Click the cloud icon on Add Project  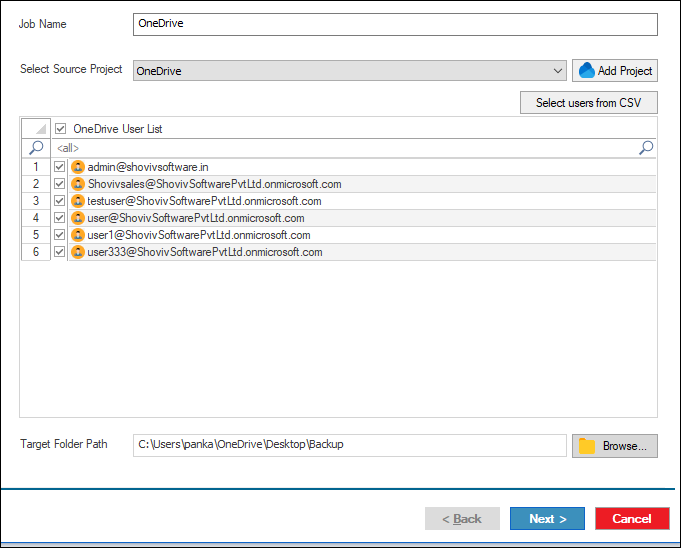pyautogui.click(x=585, y=71)
